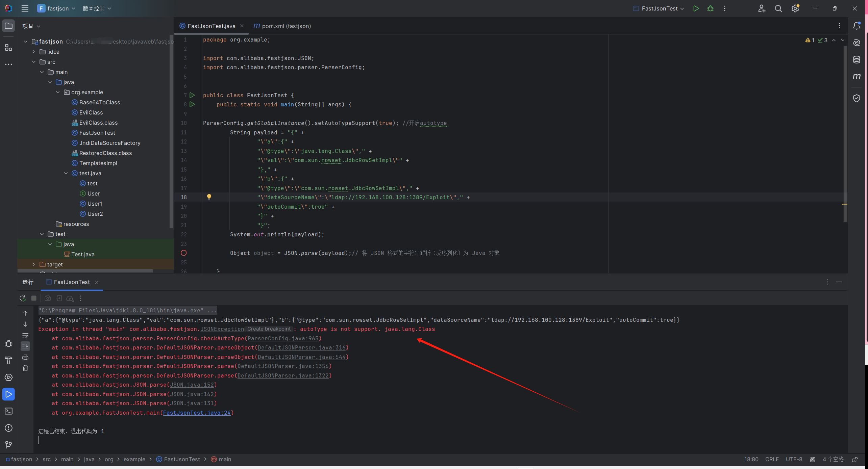
Task: Open the Maven tool window icon
Action: point(857,77)
